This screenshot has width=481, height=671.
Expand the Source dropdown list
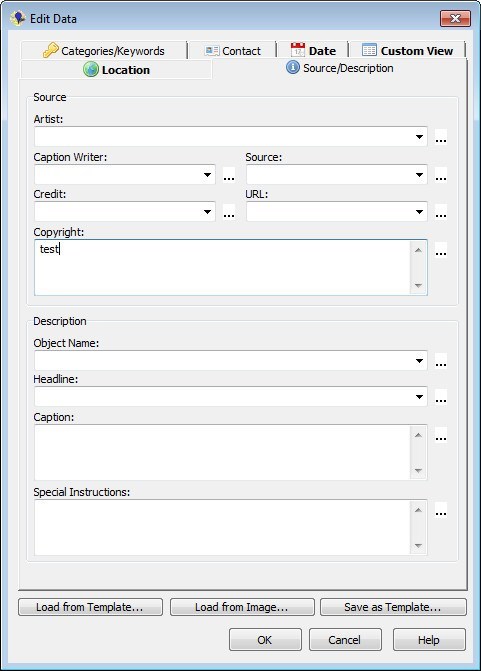(419, 175)
